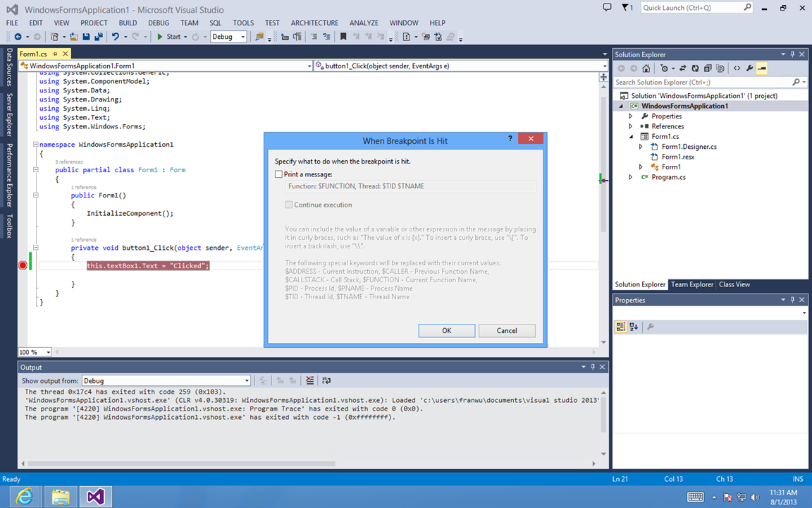Toggle Preview Selected Items in Solution Explorer

(x=762, y=68)
